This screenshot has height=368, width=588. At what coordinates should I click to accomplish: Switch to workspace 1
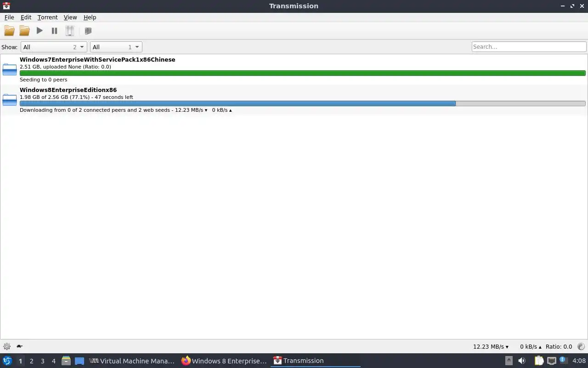[x=20, y=361]
